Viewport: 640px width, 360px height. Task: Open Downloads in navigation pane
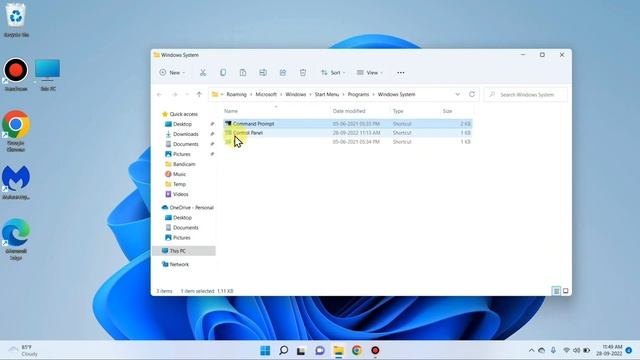(x=182, y=134)
